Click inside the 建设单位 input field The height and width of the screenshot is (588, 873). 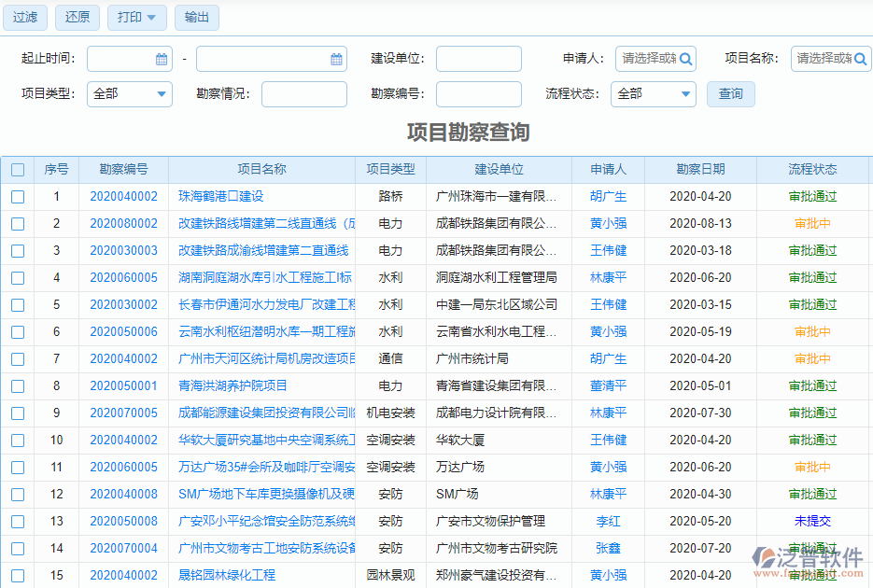coord(478,58)
